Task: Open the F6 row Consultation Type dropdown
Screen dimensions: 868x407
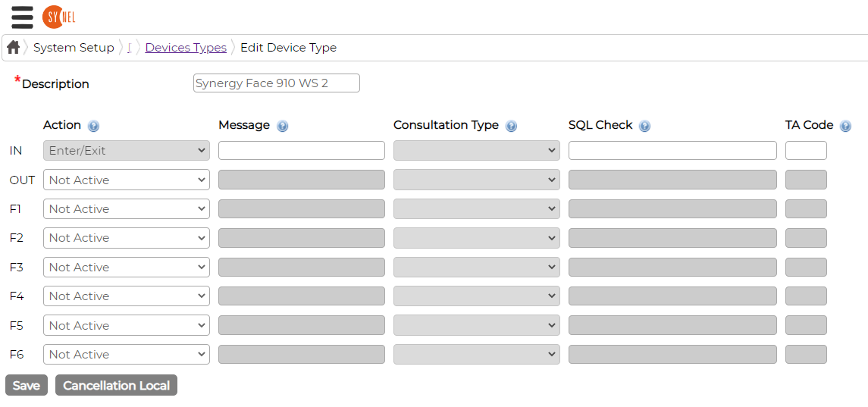Action: pos(477,355)
